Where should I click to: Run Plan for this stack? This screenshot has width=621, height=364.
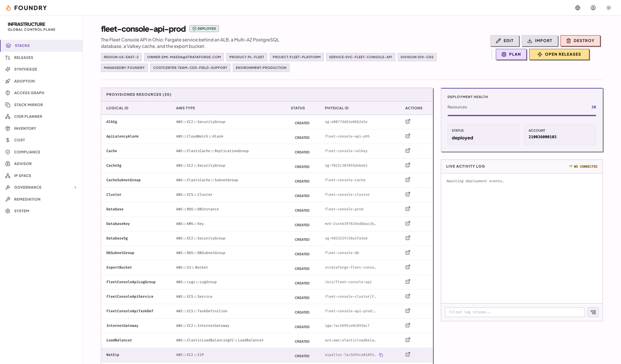511,54
